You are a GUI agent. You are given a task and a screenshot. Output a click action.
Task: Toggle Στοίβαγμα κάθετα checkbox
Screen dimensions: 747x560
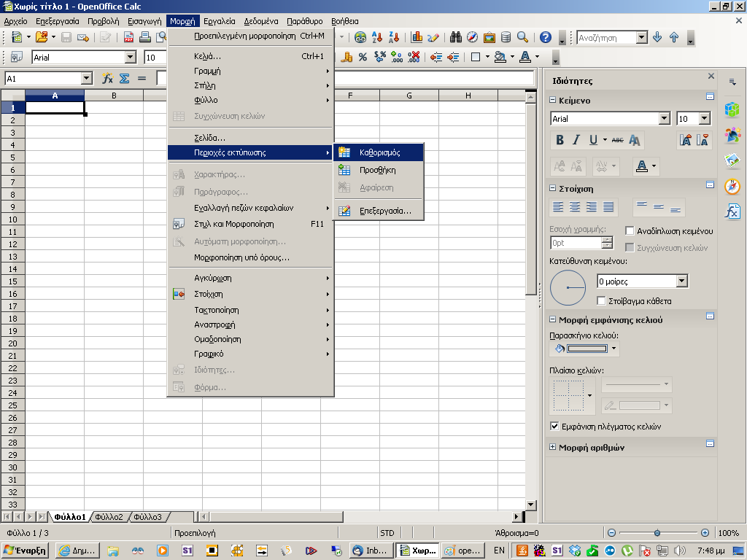[x=601, y=301]
